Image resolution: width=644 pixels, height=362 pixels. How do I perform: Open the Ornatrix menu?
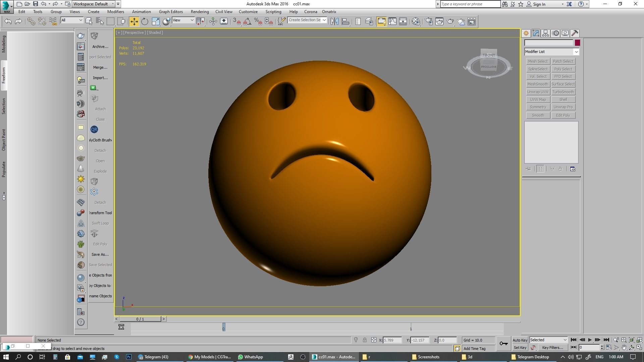click(x=329, y=12)
